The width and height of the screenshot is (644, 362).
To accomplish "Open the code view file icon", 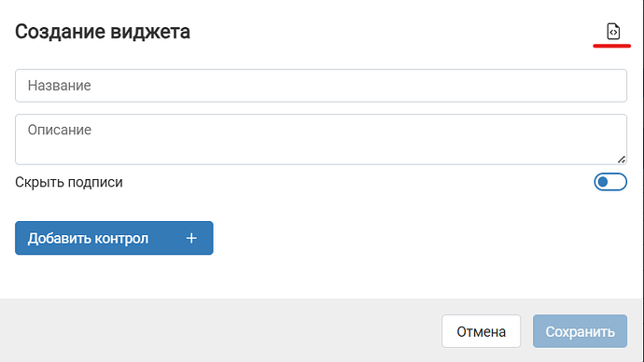I will tap(613, 32).
